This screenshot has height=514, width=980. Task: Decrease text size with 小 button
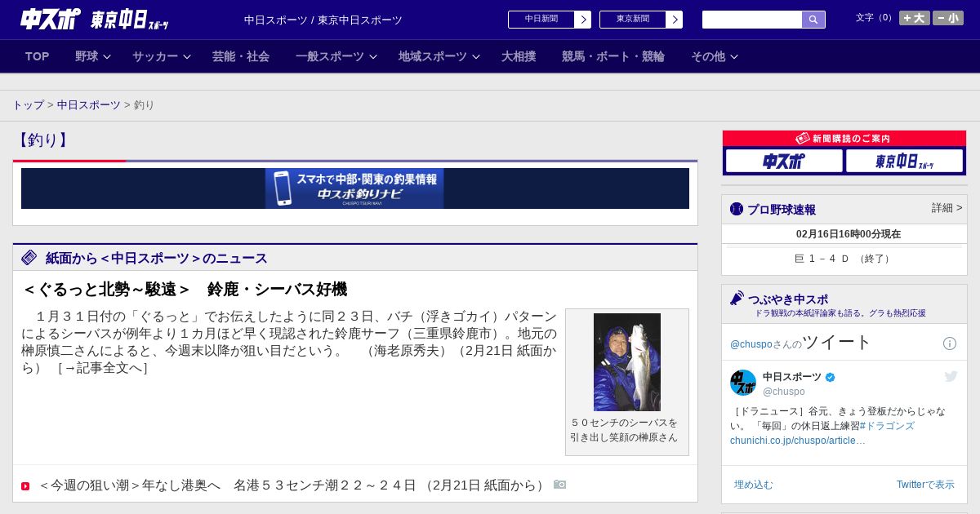948,18
